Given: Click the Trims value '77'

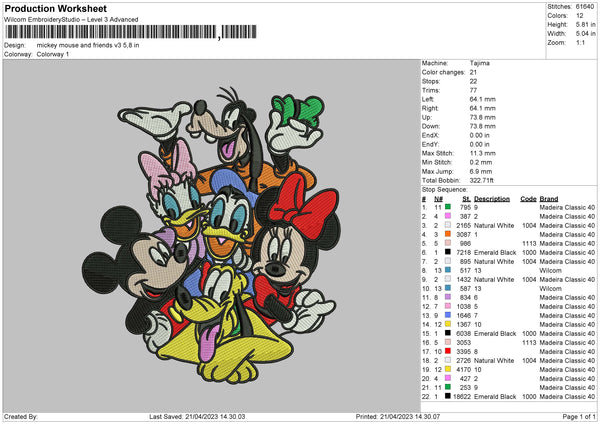Looking at the screenshot, I should 473,90.
